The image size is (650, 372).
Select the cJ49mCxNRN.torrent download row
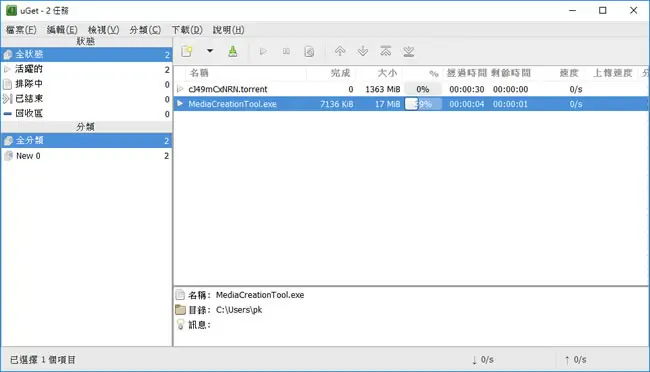point(411,89)
